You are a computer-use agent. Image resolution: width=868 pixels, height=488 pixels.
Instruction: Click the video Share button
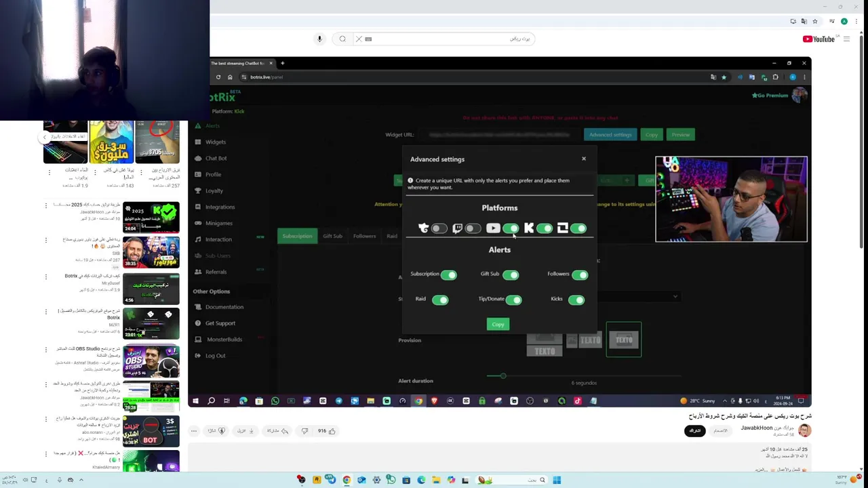click(277, 430)
